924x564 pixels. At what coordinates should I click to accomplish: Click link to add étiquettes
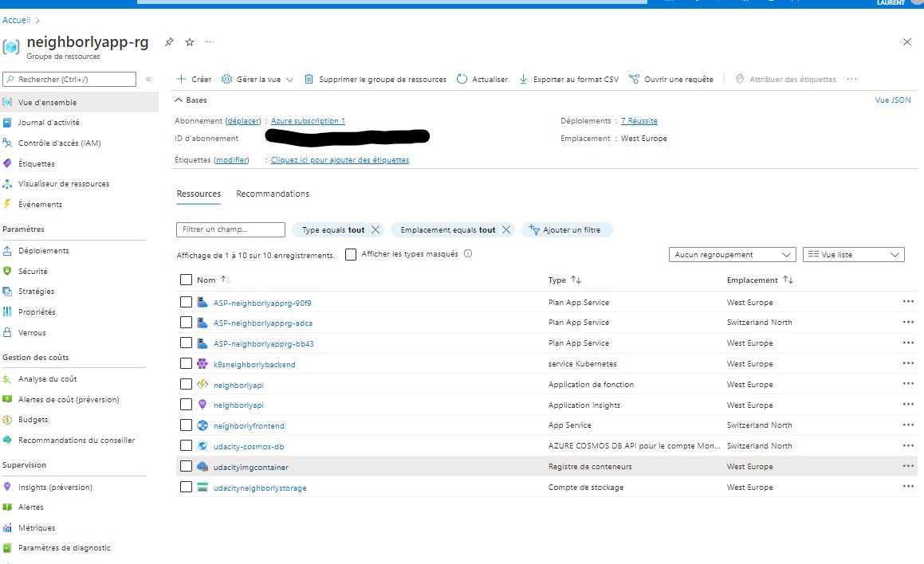point(340,159)
